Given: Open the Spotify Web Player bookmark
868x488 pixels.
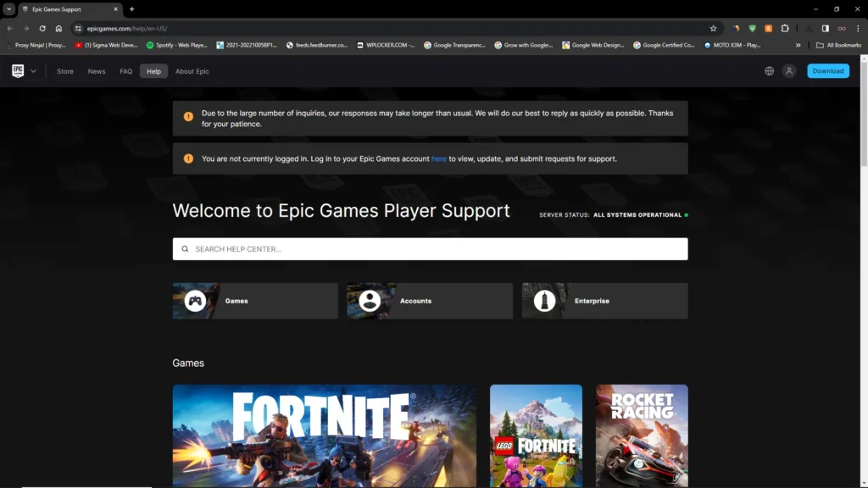Looking at the screenshot, I should (176, 46).
